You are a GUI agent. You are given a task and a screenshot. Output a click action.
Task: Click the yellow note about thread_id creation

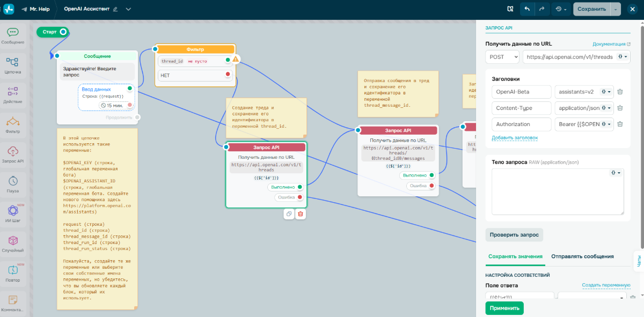266,117
